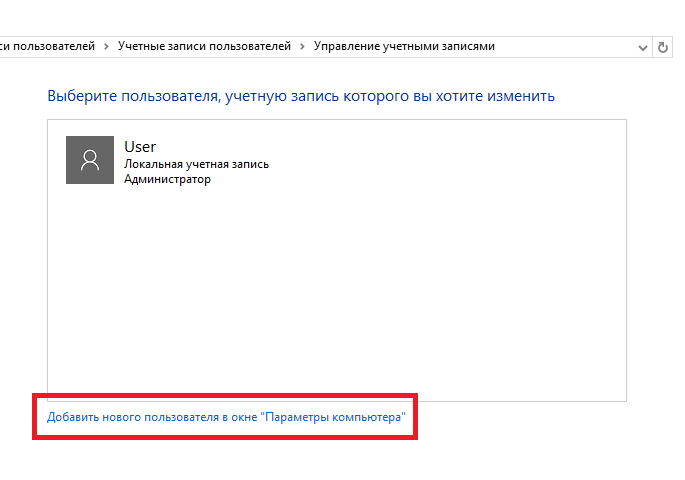Click the 'Выберите пользователя' page heading
The height and width of the screenshot is (480, 685).
301,96
